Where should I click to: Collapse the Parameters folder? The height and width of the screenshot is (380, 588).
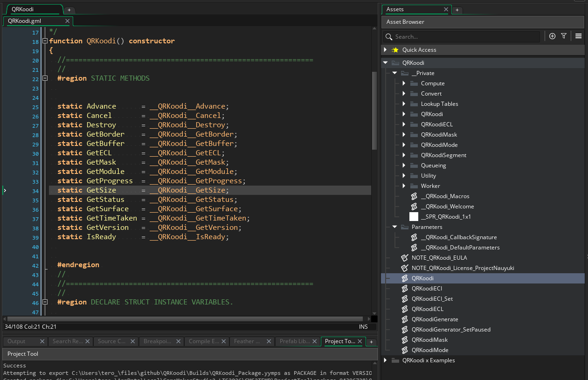coord(394,227)
